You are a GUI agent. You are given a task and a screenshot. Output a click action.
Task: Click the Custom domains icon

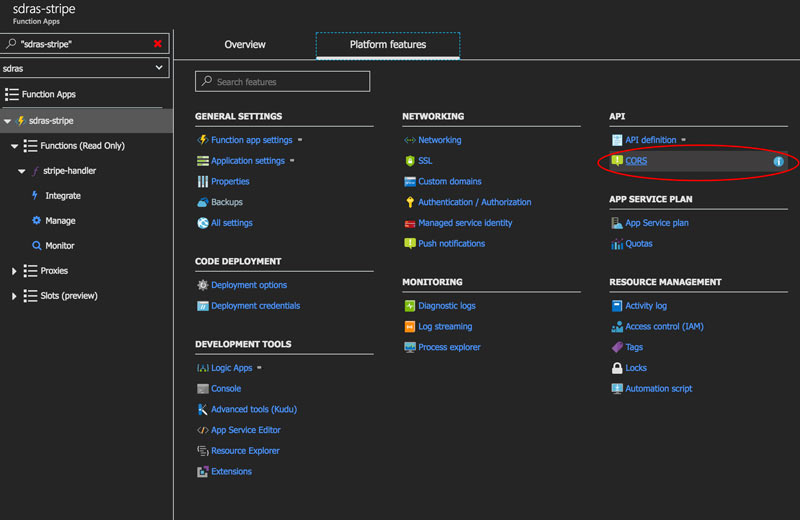click(x=410, y=182)
